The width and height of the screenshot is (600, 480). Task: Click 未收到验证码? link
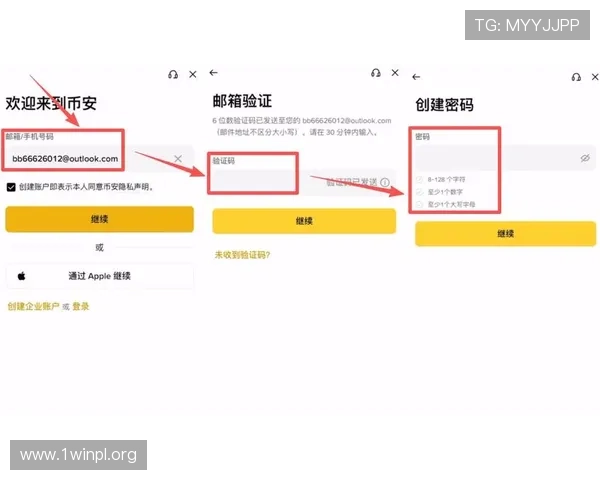pyautogui.click(x=242, y=255)
